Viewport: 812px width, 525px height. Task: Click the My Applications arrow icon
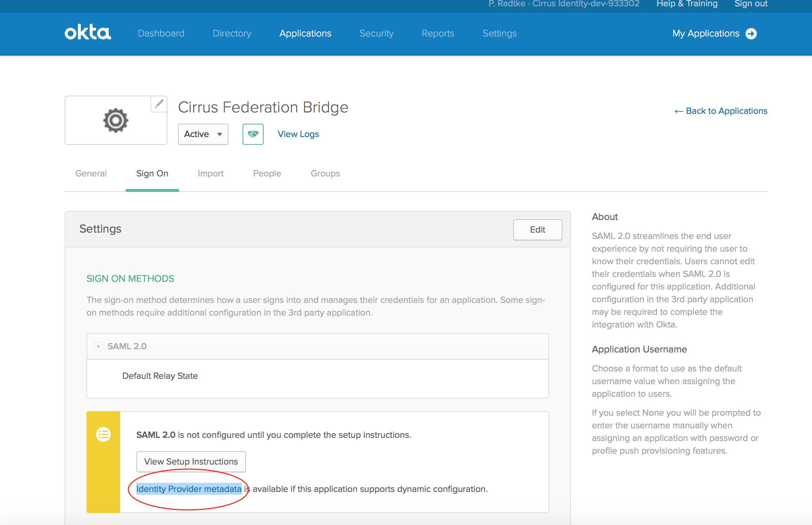tap(751, 34)
